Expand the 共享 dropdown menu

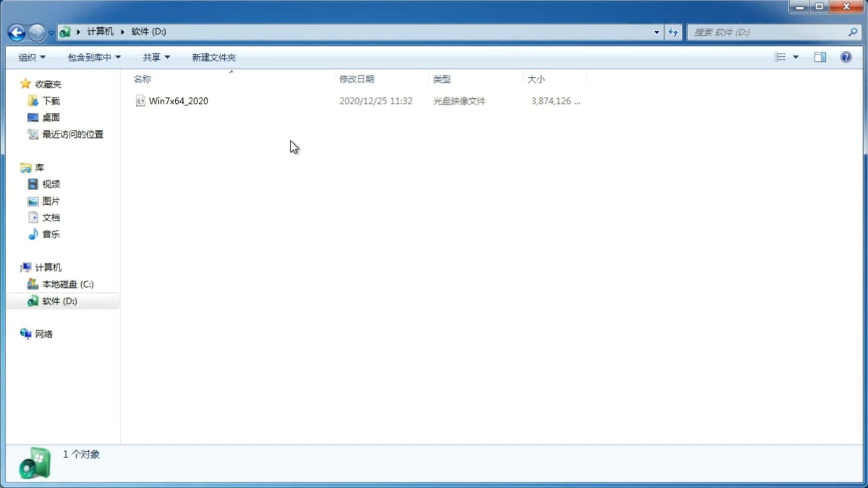point(156,57)
